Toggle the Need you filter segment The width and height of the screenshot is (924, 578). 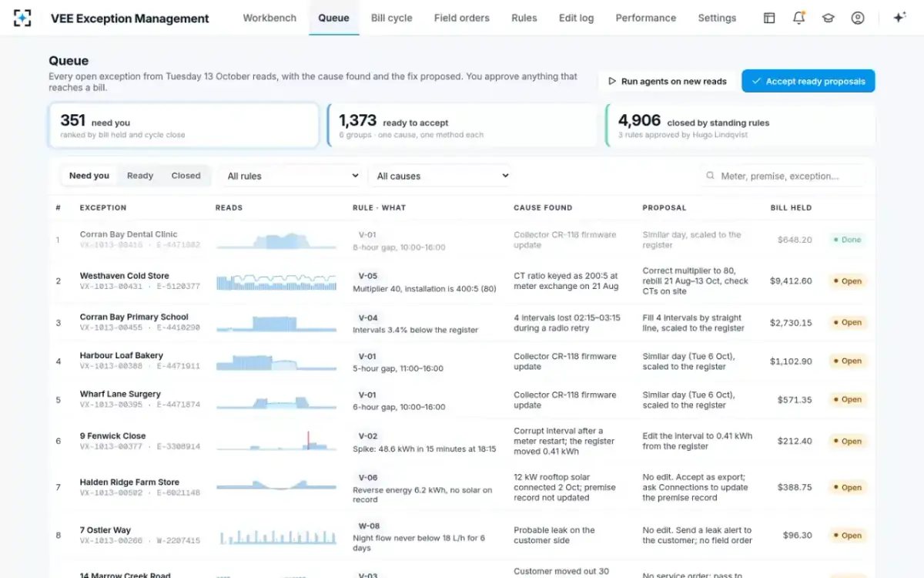pyautogui.click(x=89, y=176)
